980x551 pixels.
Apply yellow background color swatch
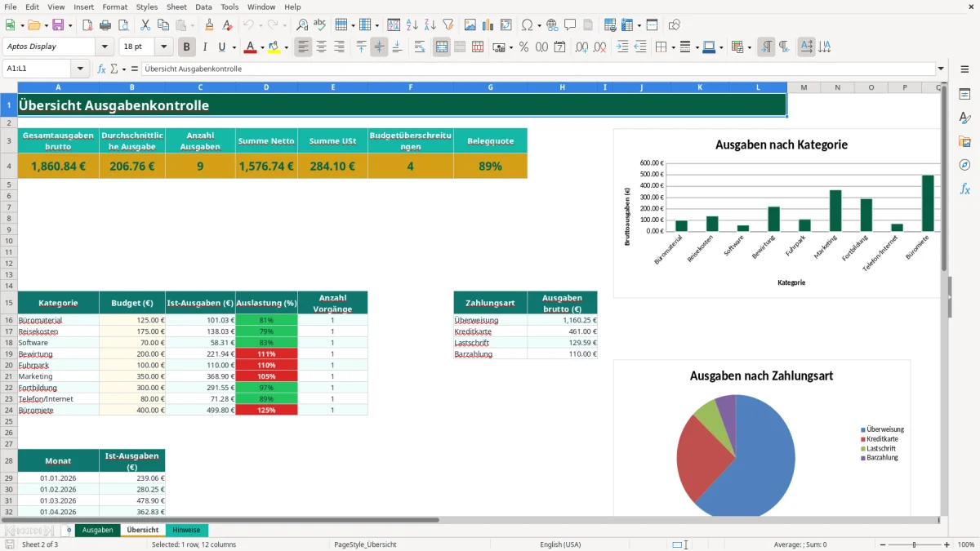coord(274,47)
